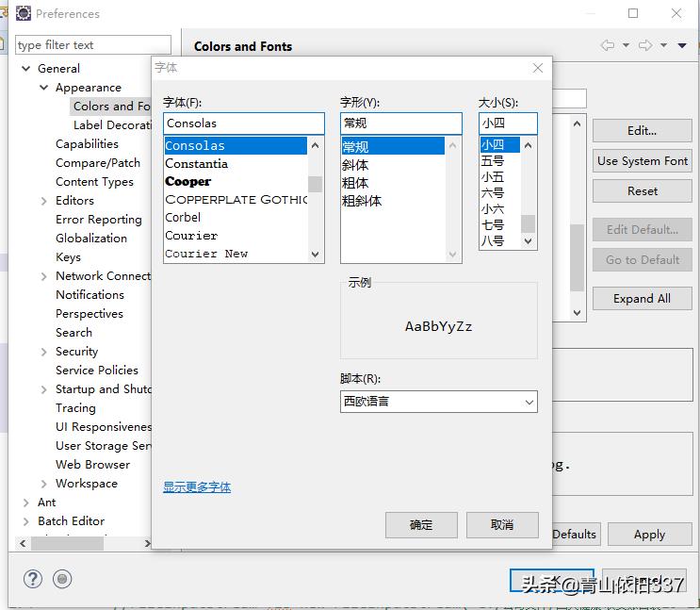The width and height of the screenshot is (700, 610).
Task: Click the type filter text field
Action: point(92,45)
